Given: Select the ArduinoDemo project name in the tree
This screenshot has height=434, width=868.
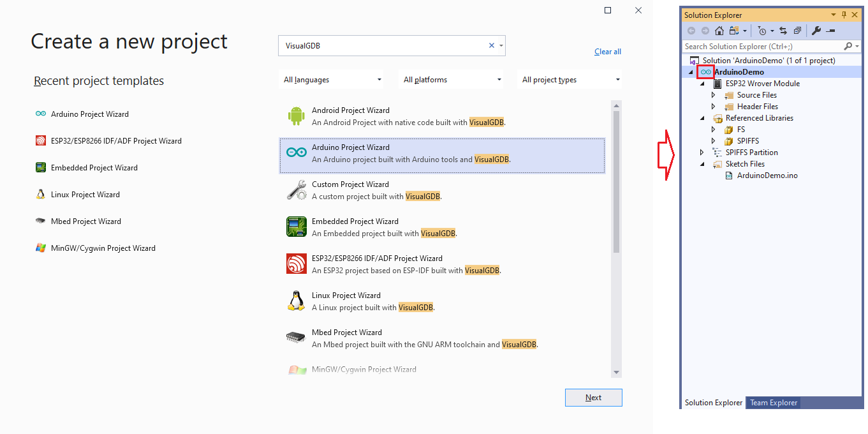Looking at the screenshot, I should click(739, 72).
